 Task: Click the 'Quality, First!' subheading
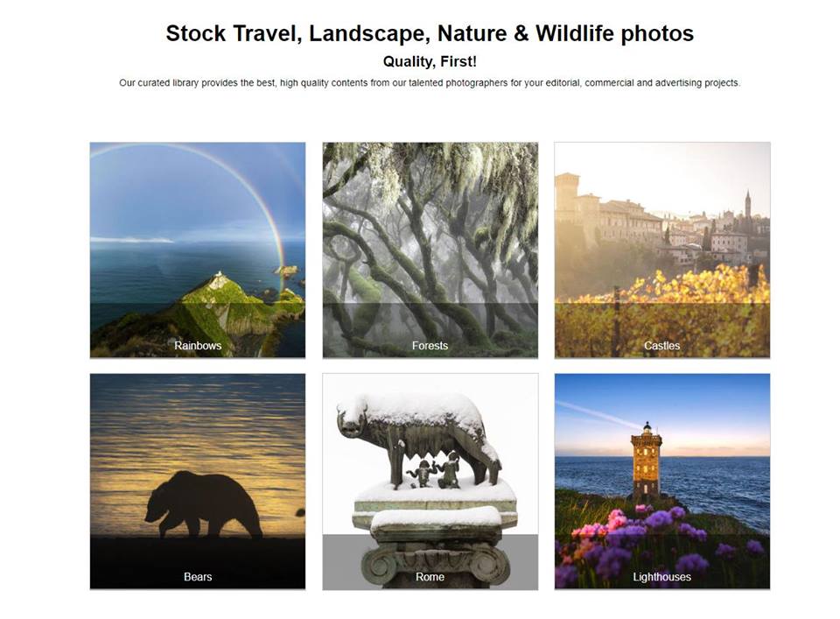(430, 61)
